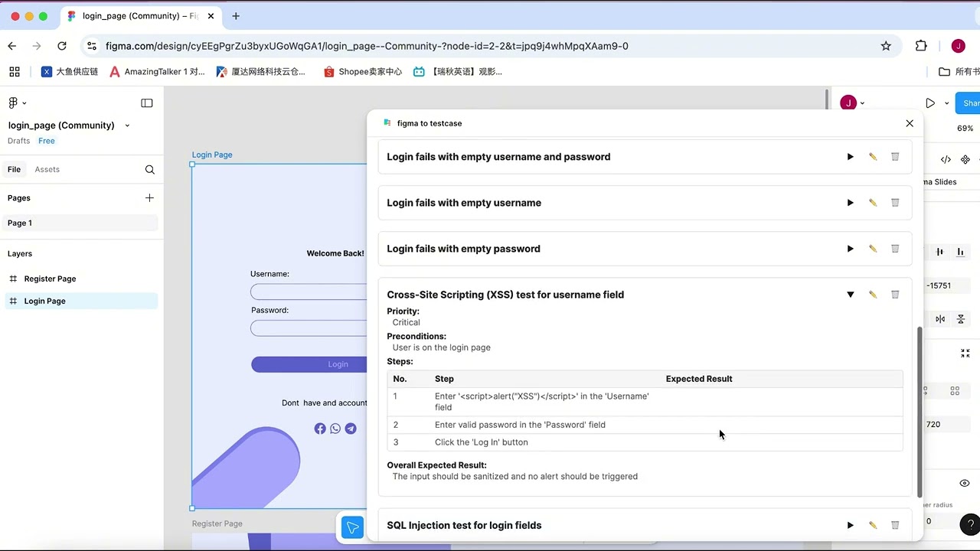
Task: Click the Facebook icon on Login Page design
Action: tap(320, 429)
